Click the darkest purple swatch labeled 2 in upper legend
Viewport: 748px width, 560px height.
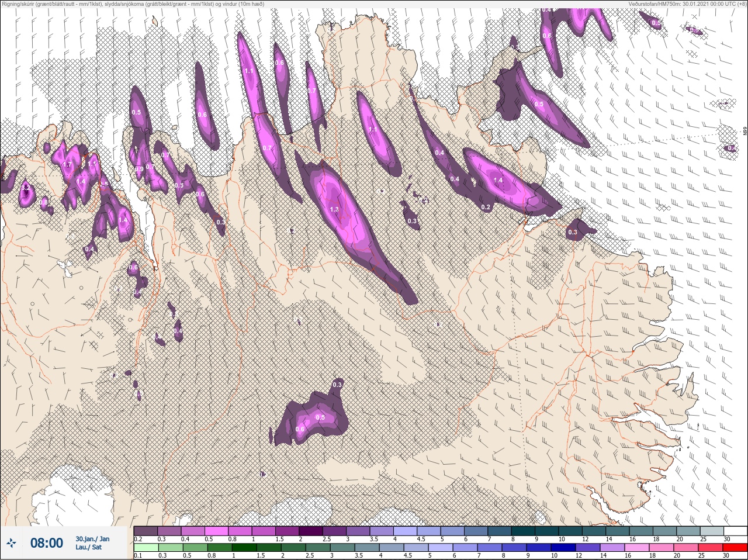tap(311, 531)
